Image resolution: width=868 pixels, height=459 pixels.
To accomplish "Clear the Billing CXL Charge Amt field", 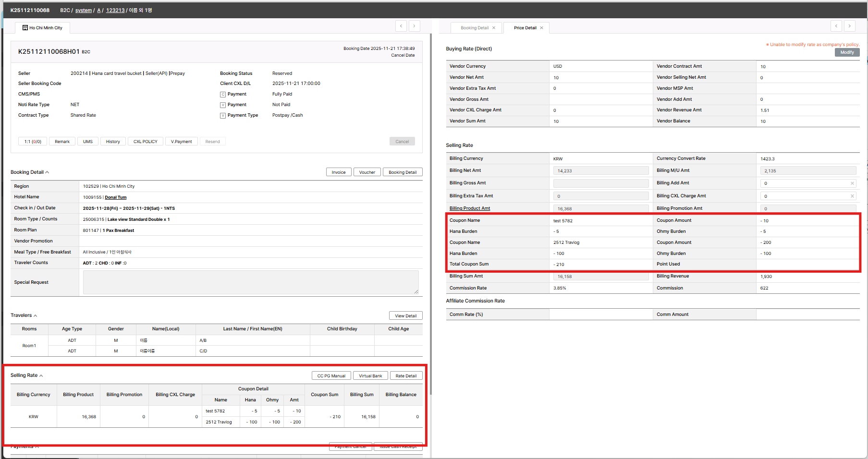I will coord(852,196).
